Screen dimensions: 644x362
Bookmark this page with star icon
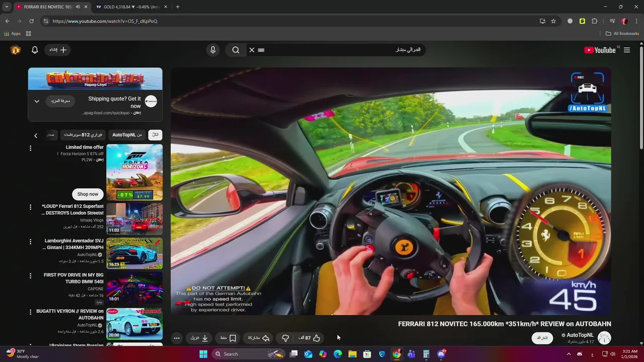click(x=553, y=21)
